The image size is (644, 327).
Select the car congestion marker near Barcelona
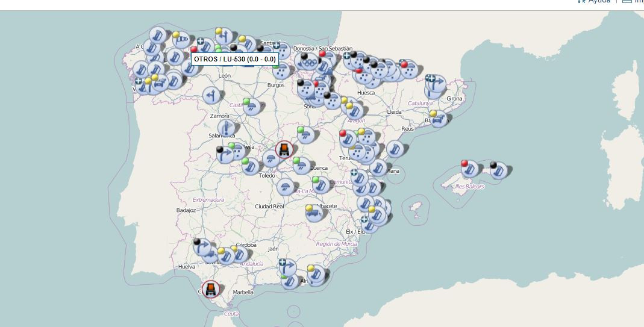point(439,119)
